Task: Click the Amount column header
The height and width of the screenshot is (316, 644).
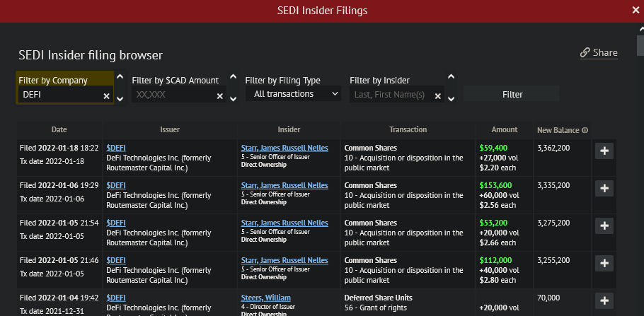Action: coord(505,130)
